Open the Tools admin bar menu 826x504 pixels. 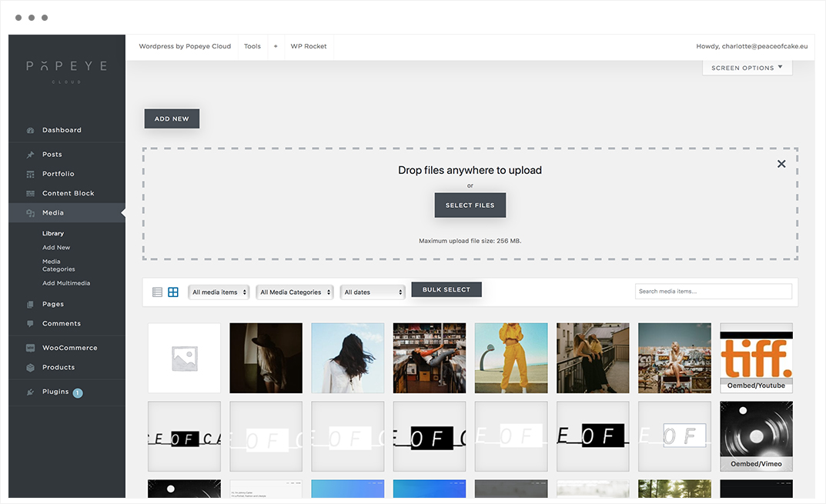252,46
